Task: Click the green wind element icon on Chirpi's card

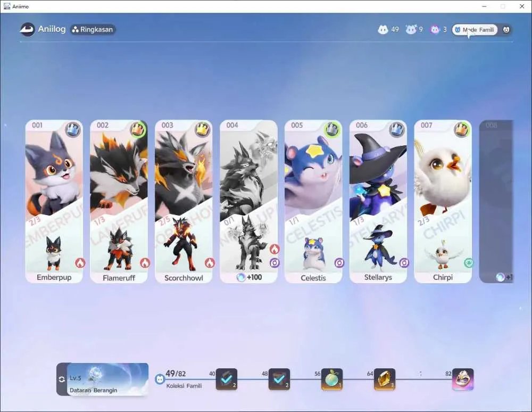Action: pos(469,262)
